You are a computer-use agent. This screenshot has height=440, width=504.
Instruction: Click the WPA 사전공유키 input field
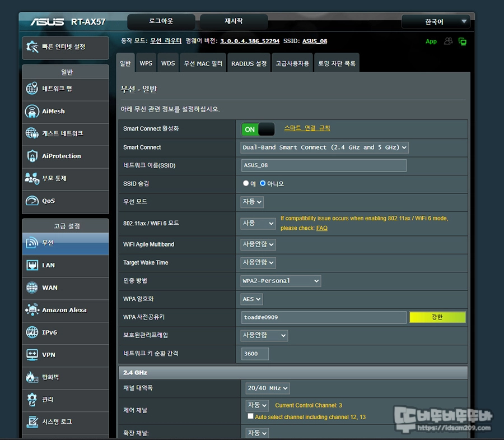point(324,317)
